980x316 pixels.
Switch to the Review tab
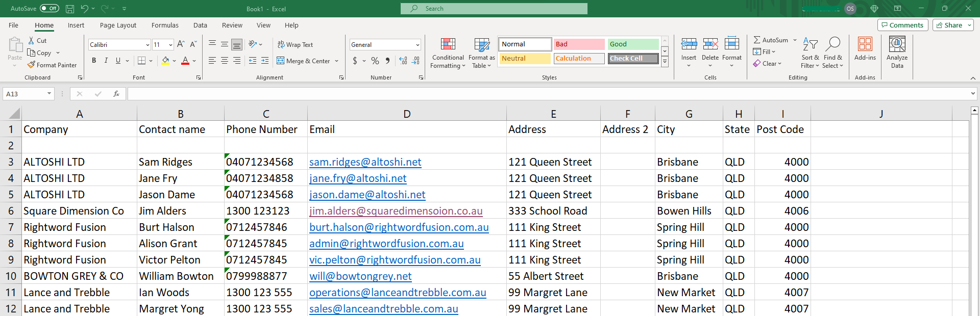pyautogui.click(x=232, y=25)
